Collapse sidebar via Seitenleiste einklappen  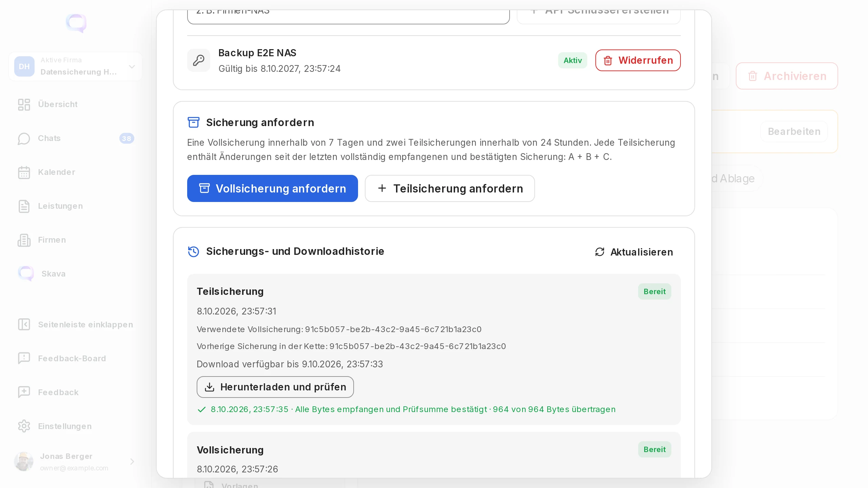[x=75, y=325]
